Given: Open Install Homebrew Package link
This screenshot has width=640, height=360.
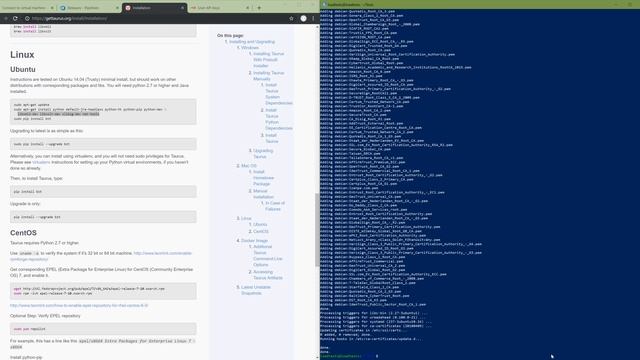Looking at the screenshot, I should point(263,178).
